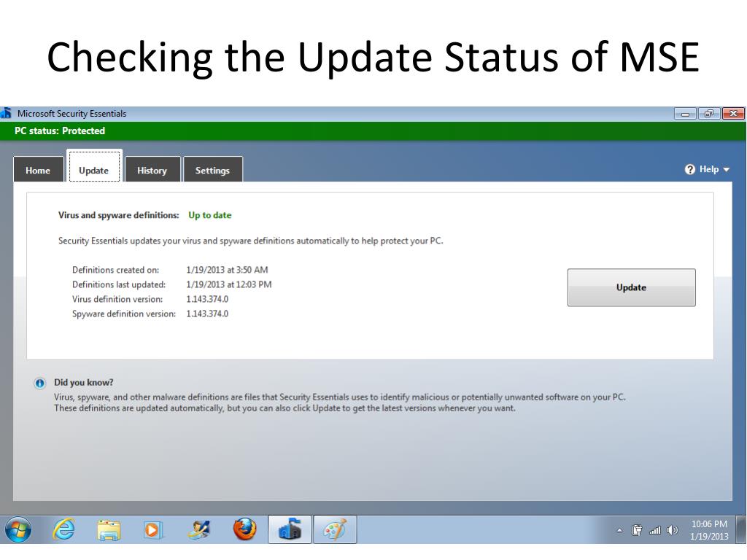Restore down the Security Essentials window
Image resolution: width=747 pixels, height=560 pixels.
[x=709, y=114]
